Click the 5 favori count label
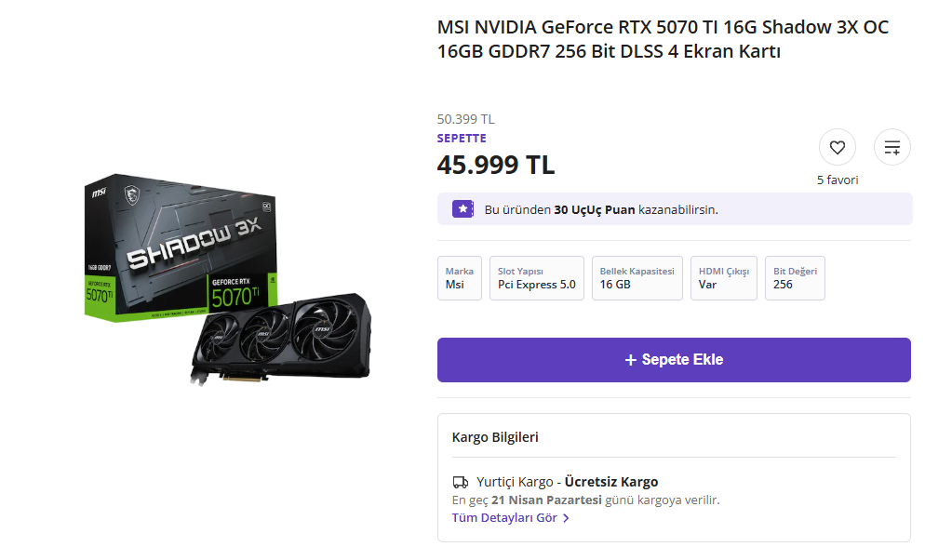The image size is (925, 560). click(x=838, y=180)
